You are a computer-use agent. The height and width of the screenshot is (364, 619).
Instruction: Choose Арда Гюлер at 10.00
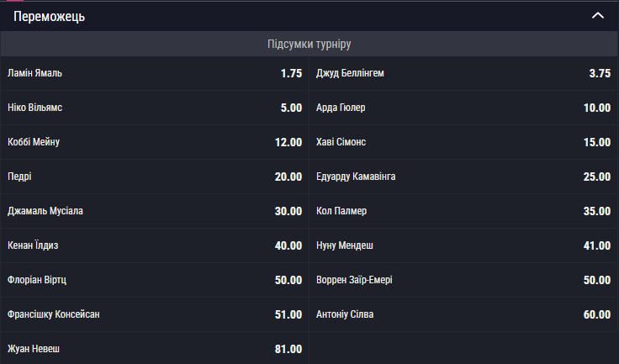(x=463, y=108)
